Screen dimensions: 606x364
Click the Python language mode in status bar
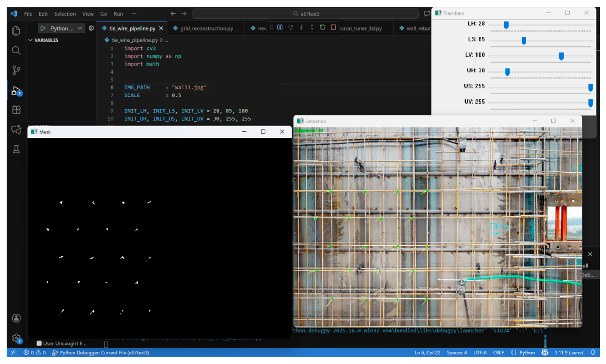527,352
